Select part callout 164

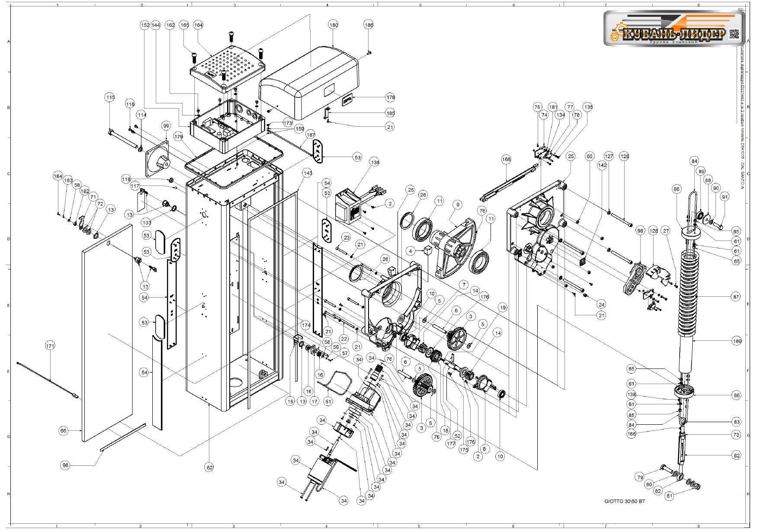[198, 26]
